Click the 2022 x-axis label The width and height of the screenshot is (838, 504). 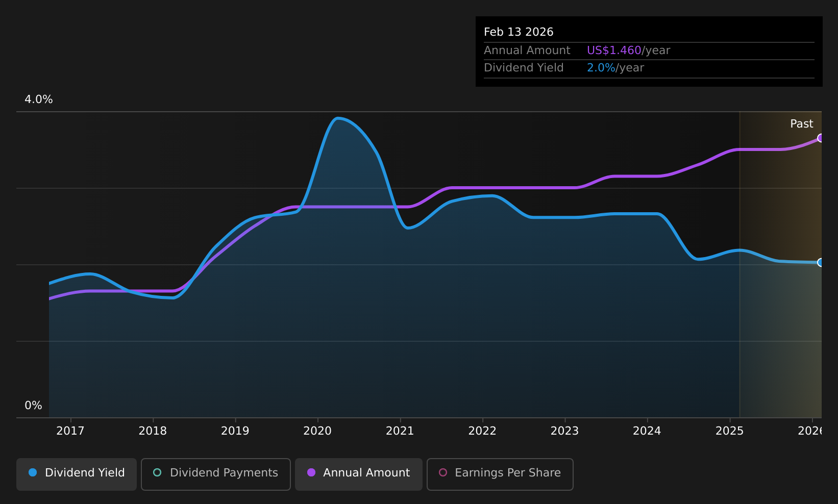(x=482, y=431)
